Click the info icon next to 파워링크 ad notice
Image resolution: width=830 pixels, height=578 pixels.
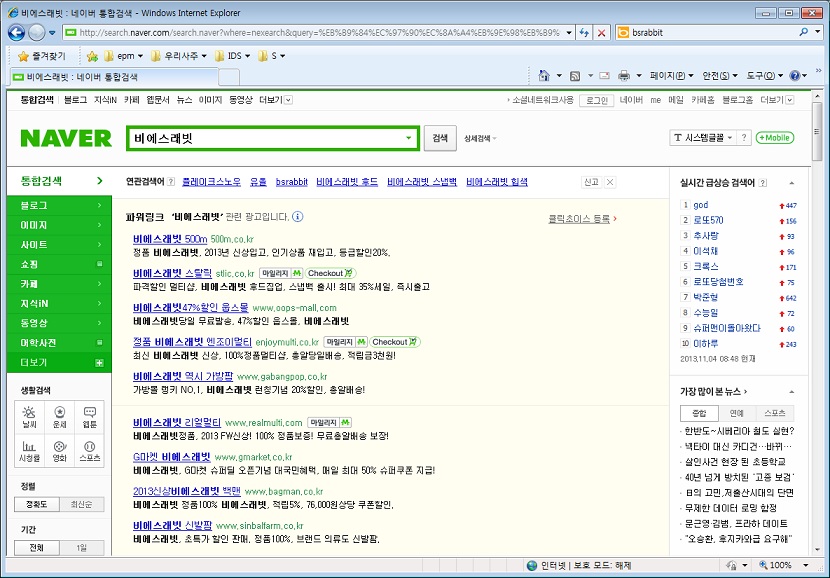click(x=298, y=216)
